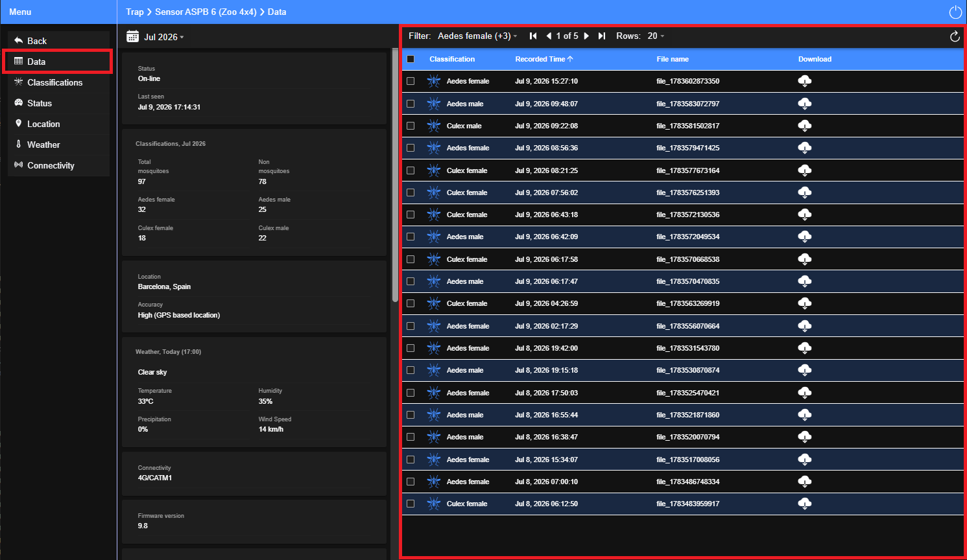Download file_1783563269919
This screenshot has width=967, height=560.
[805, 303]
